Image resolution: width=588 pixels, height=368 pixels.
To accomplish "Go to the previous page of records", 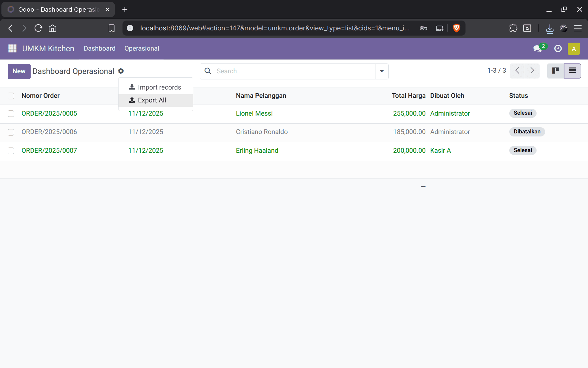I will click(x=517, y=71).
